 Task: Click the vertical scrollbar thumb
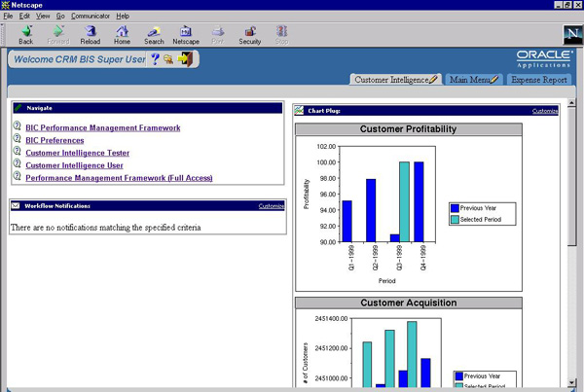point(571,176)
